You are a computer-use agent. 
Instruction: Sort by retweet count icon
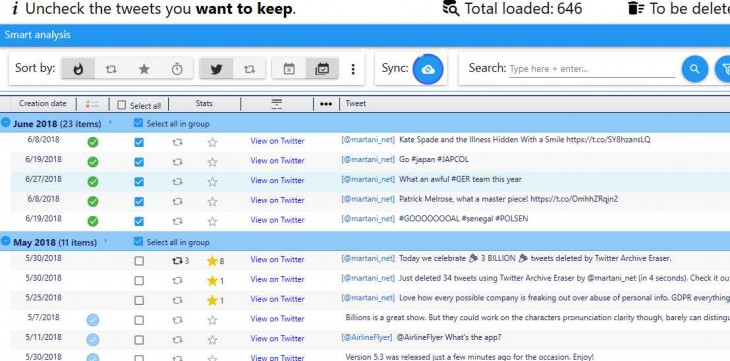(111, 69)
